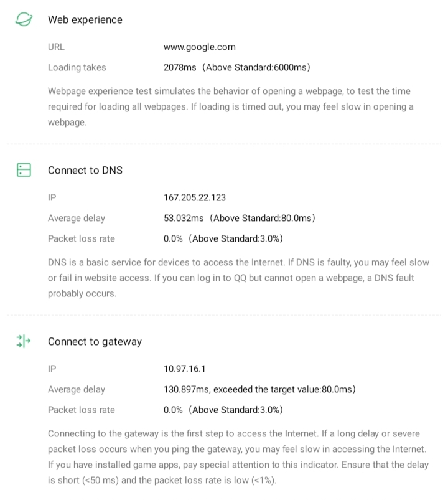Click the webpage experience test description paragraph
Screen dimensions: 448x500
(x=230, y=106)
